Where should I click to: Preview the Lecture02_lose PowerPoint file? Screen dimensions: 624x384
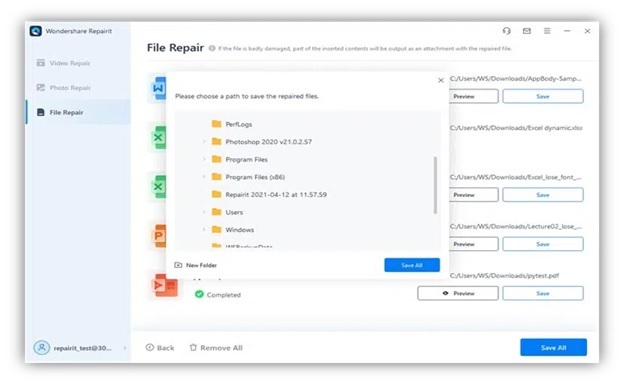coord(473,244)
